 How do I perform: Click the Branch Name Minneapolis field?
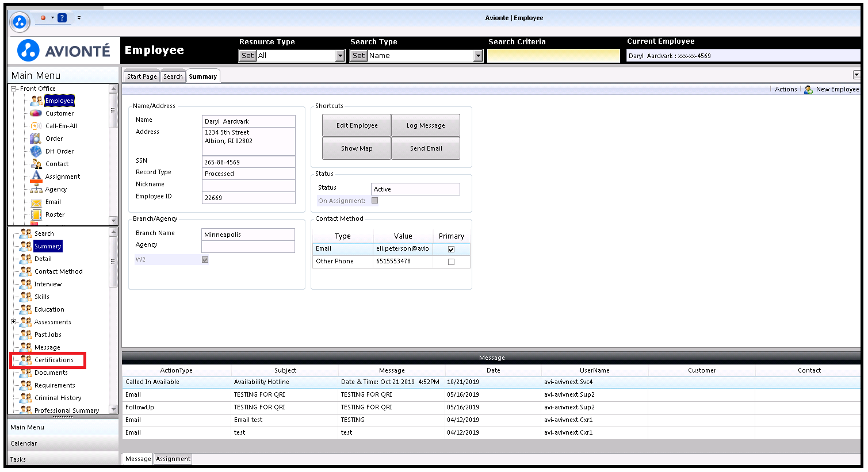(248, 235)
